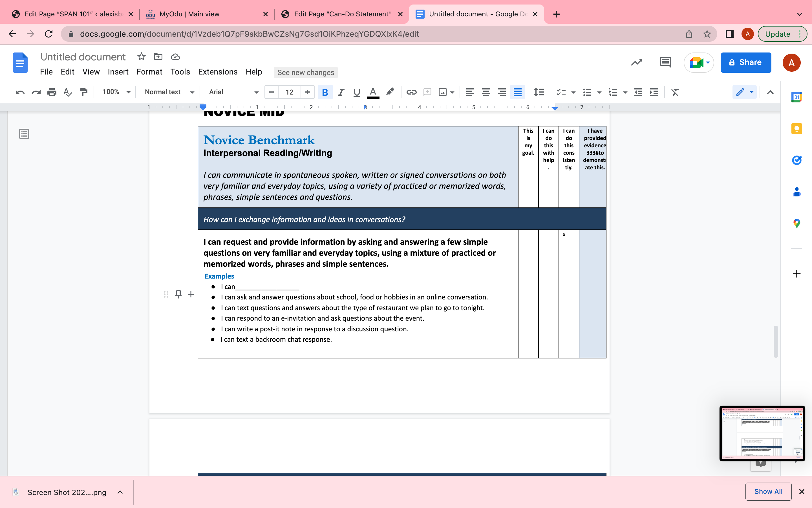
Task: Open the Normal text style dropdown
Action: (169, 92)
